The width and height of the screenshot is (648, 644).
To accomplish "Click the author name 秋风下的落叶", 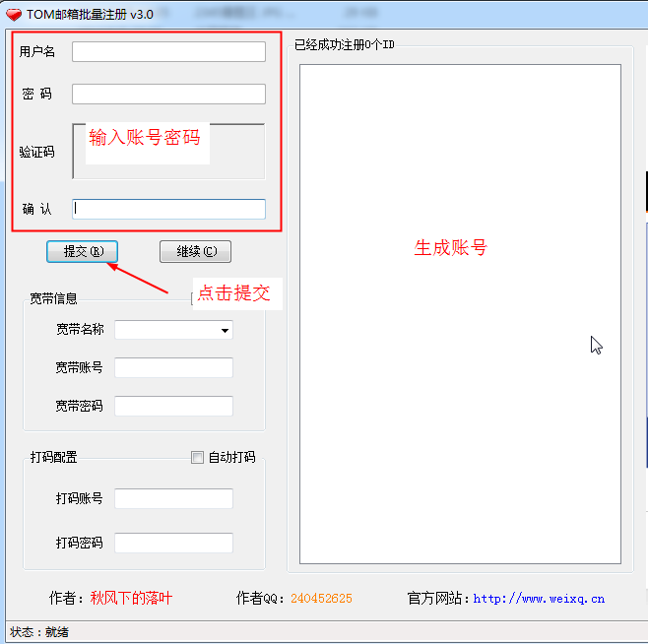I will (x=131, y=598).
